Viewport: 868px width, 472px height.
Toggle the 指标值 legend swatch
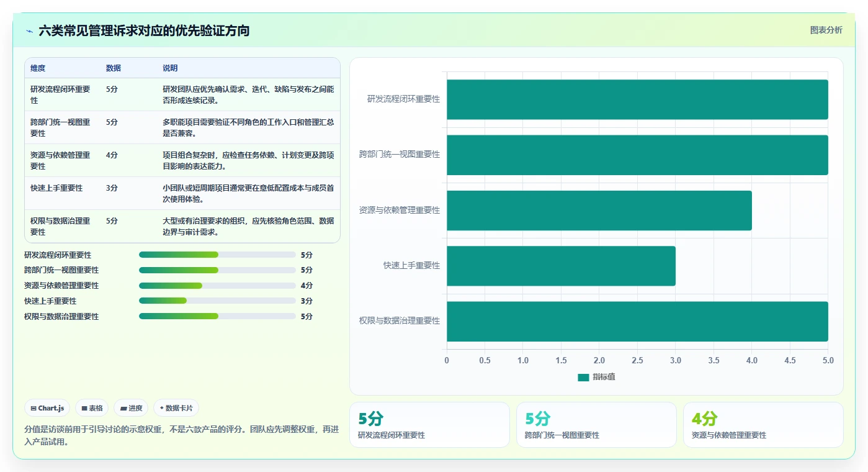click(x=583, y=377)
